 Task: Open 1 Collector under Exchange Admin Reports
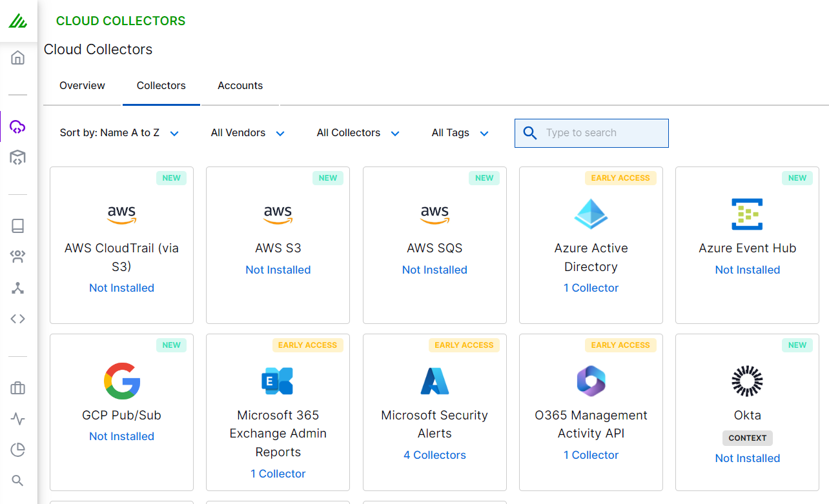pos(278,474)
